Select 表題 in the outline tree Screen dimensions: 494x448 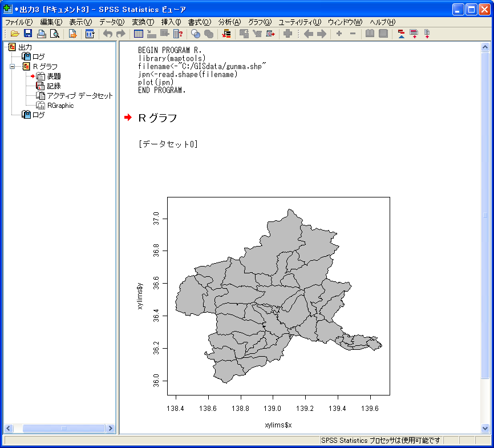tap(54, 76)
